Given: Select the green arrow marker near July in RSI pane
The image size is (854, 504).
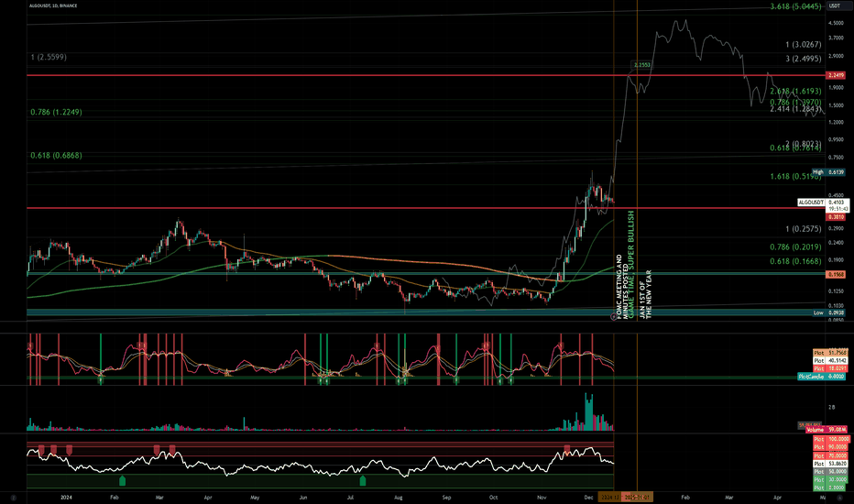Looking at the screenshot, I should point(363,480).
